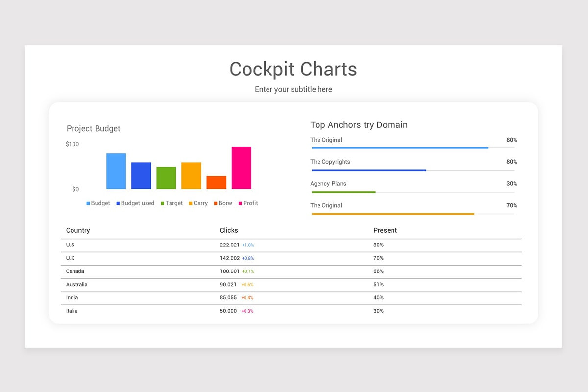This screenshot has height=392, width=588.
Task: Select the Cockpit Charts title
Action: click(x=293, y=69)
